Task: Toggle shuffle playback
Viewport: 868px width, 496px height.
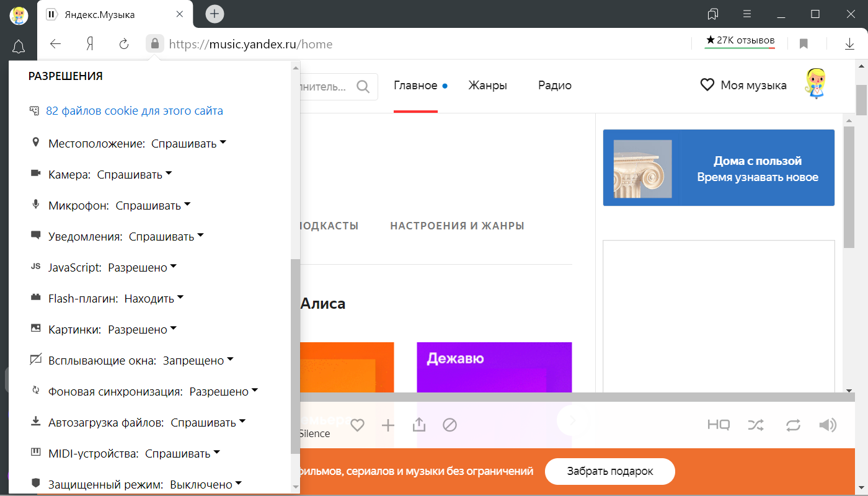Action: [x=756, y=425]
